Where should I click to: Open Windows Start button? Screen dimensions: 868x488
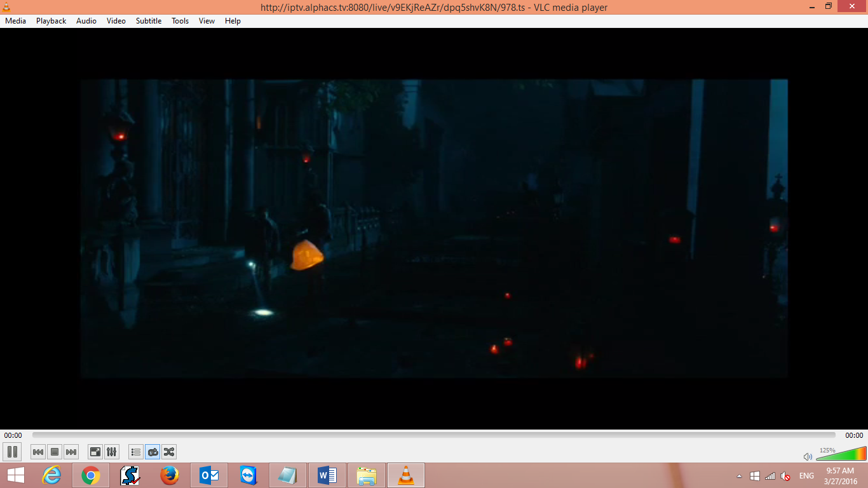tap(16, 475)
